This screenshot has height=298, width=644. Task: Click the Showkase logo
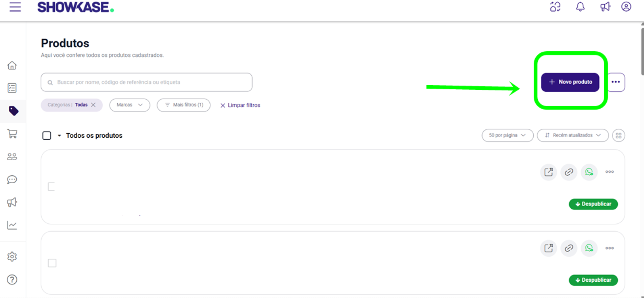pos(76,7)
